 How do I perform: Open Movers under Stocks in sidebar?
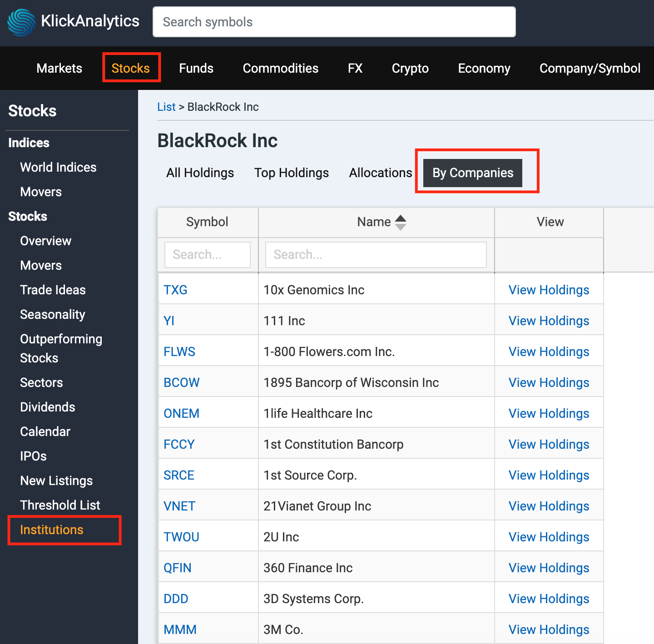point(41,265)
